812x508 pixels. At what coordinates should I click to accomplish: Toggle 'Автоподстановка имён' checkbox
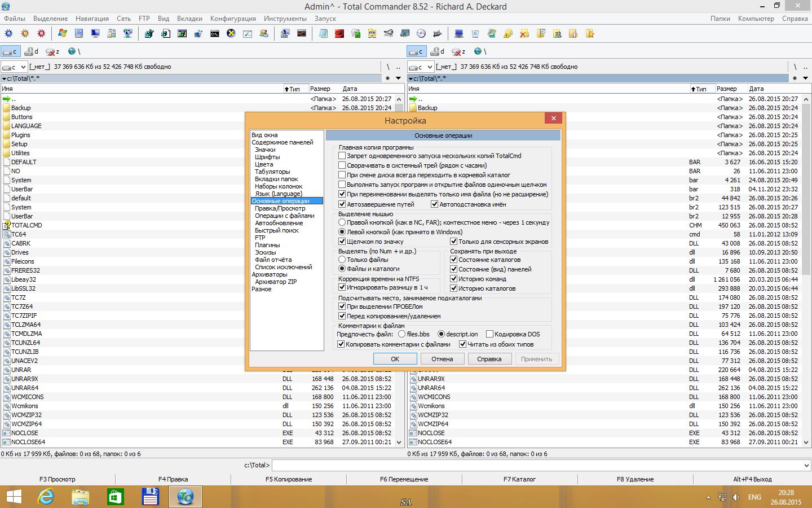[434, 204]
